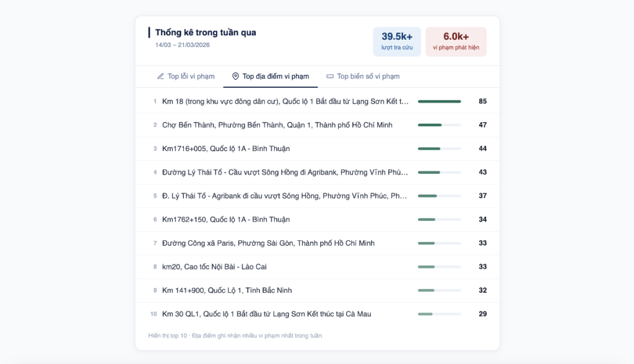Click the license plate icon in tabs
The image size is (634, 364).
[x=330, y=76]
